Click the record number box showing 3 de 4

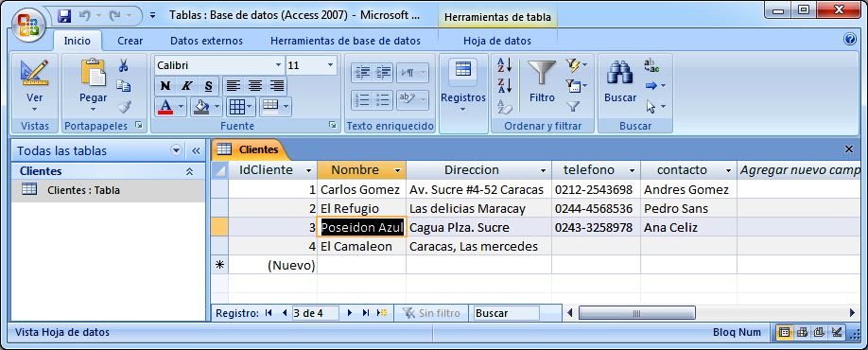click(316, 313)
